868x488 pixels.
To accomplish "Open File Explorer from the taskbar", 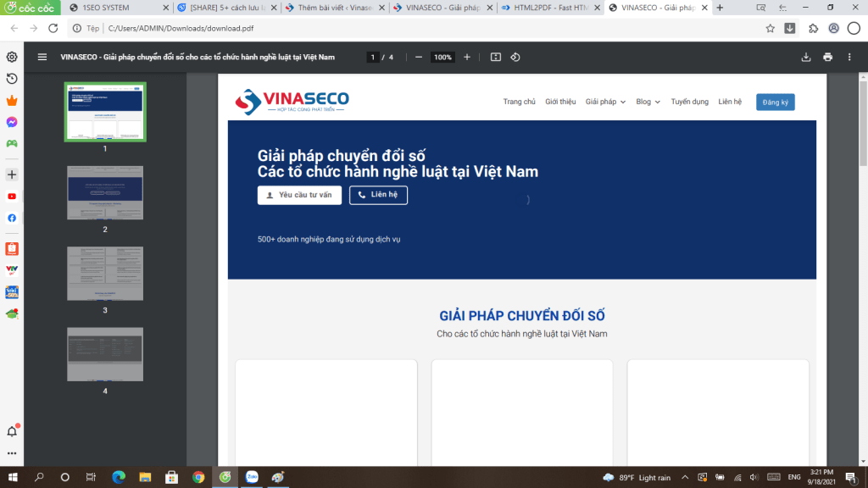I will (145, 477).
